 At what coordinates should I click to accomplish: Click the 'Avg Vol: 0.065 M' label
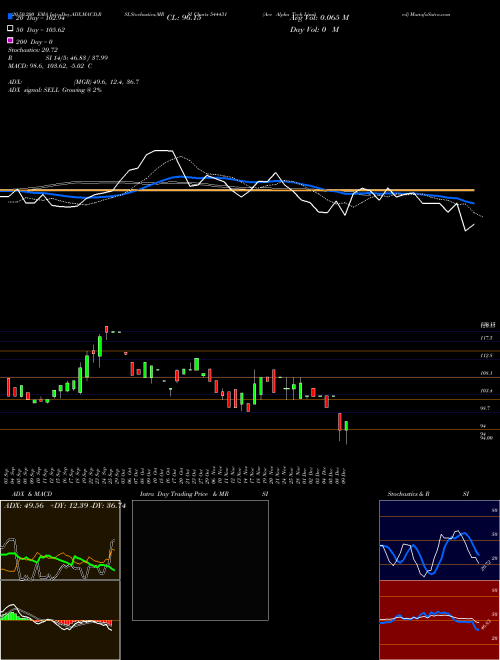(319, 18)
